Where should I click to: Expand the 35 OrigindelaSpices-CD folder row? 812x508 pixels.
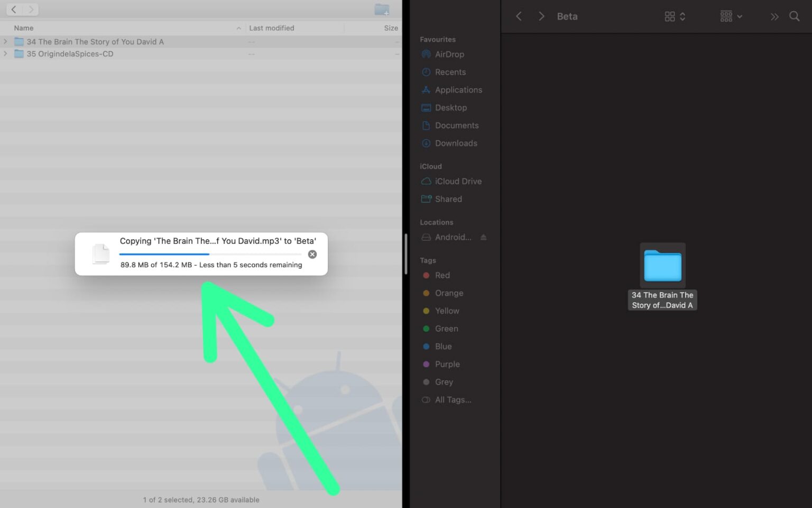(5, 53)
